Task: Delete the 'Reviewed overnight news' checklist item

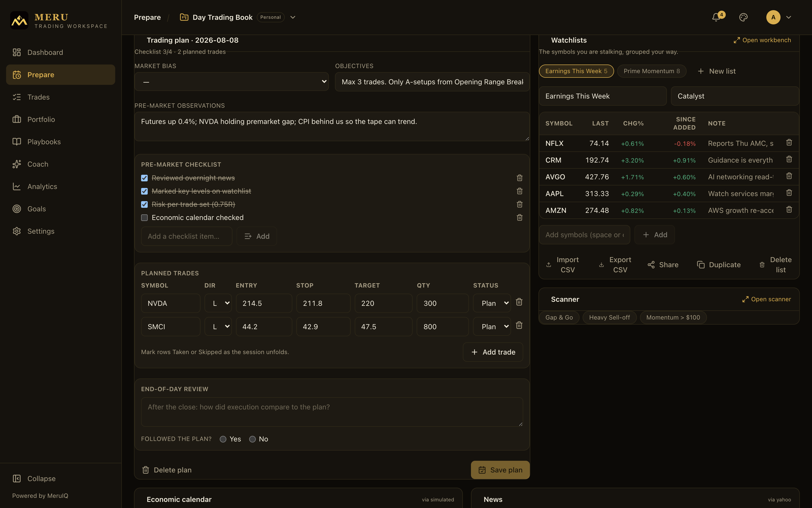Action: (x=519, y=178)
